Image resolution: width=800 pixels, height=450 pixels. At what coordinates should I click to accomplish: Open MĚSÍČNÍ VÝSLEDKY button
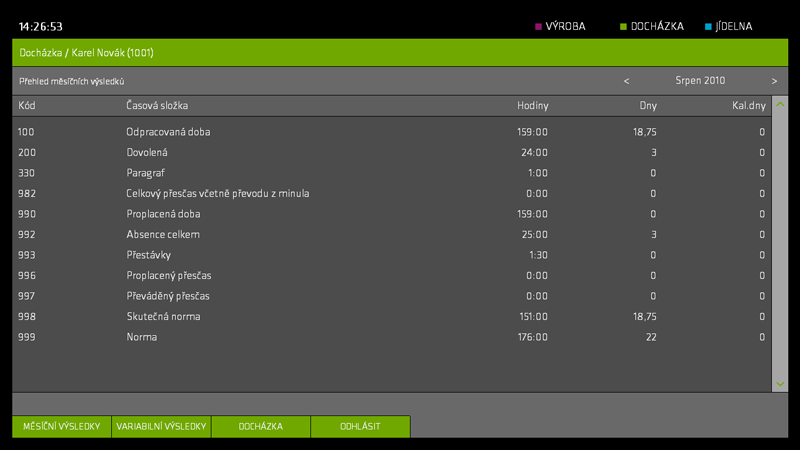point(62,427)
